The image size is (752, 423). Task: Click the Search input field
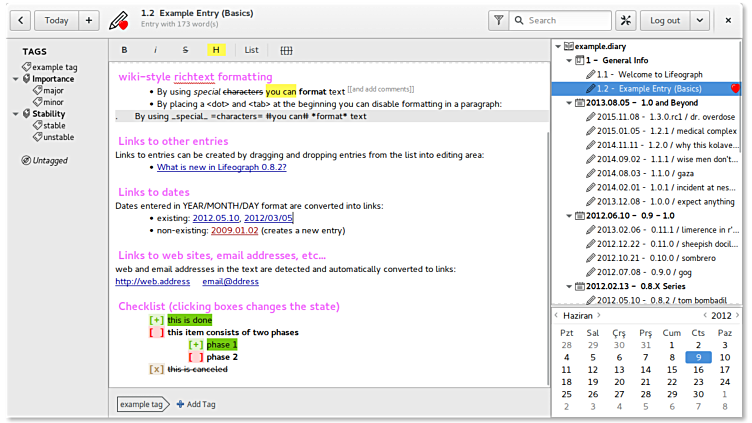click(563, 20)
